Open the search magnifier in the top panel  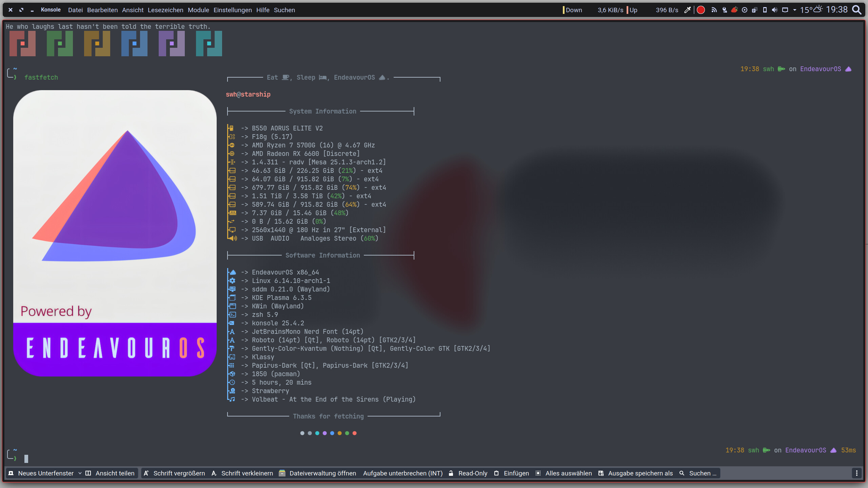pyautogui.click(x=857, y=10)
